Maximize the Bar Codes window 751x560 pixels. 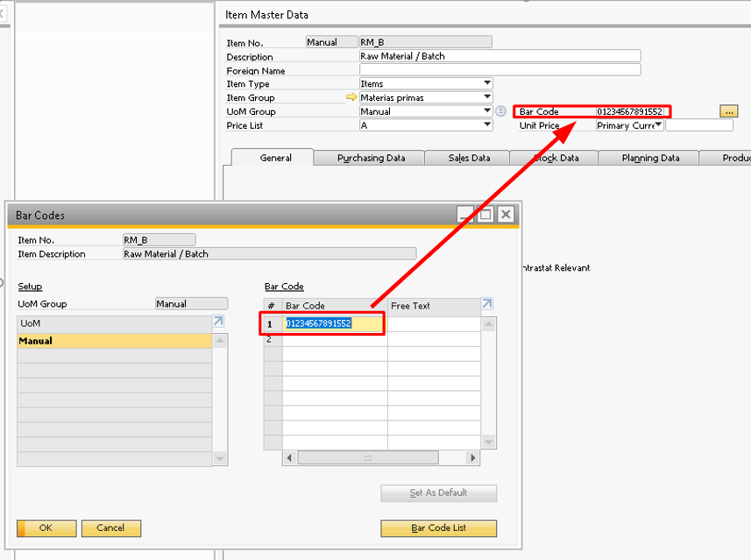click(485, 214)
